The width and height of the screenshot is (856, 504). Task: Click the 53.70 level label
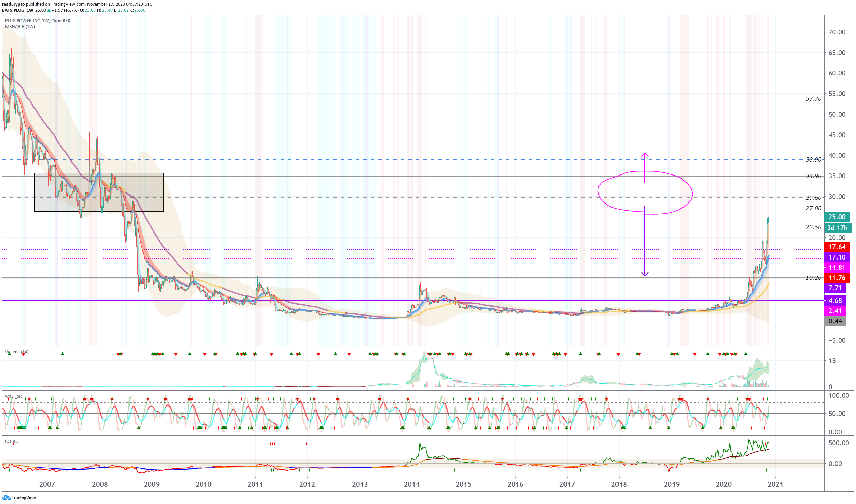coord(813,99)
